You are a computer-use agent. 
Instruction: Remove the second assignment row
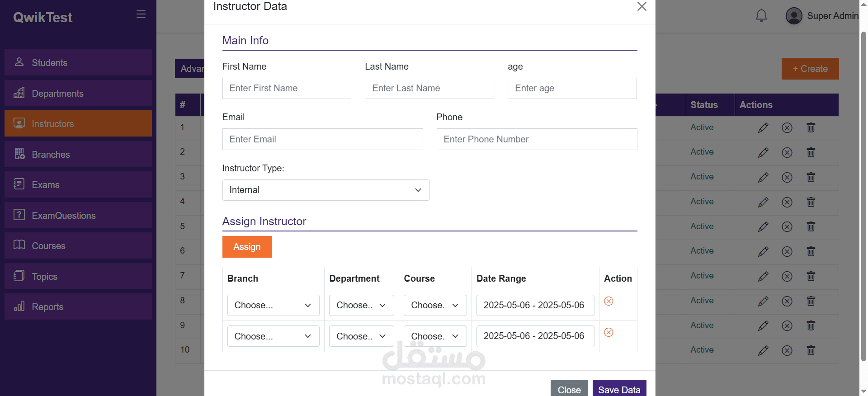pyautogui.click(x=609, y=333)
